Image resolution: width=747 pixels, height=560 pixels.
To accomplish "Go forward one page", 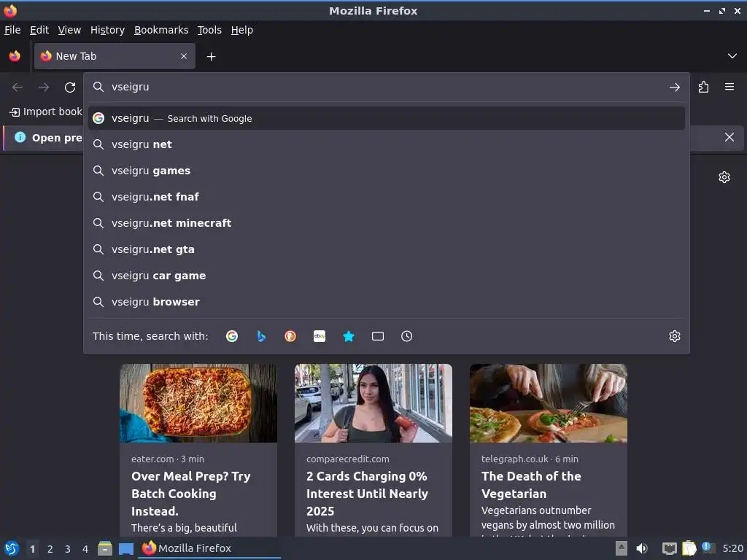I will (x=44, y=87).
